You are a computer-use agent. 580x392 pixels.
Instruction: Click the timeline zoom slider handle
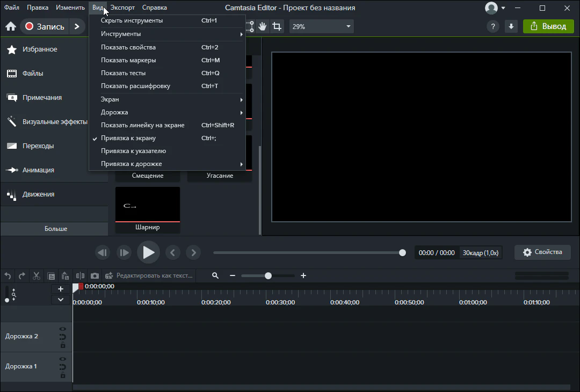click(268, 275)
